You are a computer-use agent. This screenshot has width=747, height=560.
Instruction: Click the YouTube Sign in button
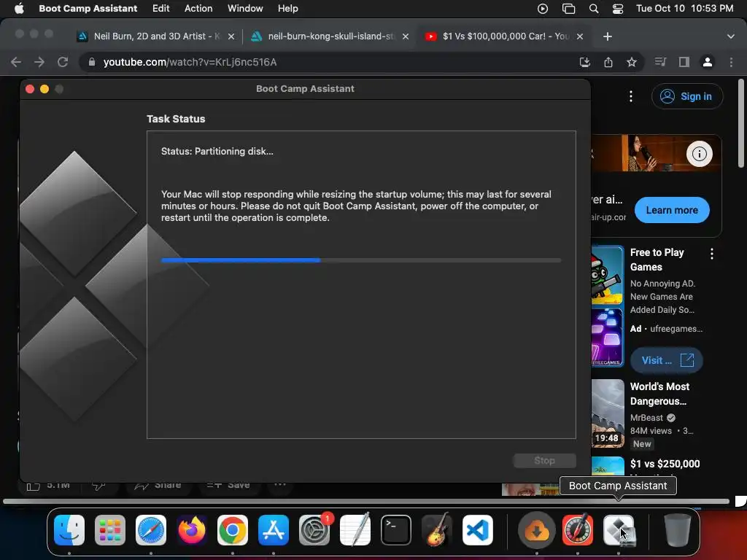(687, 96)
